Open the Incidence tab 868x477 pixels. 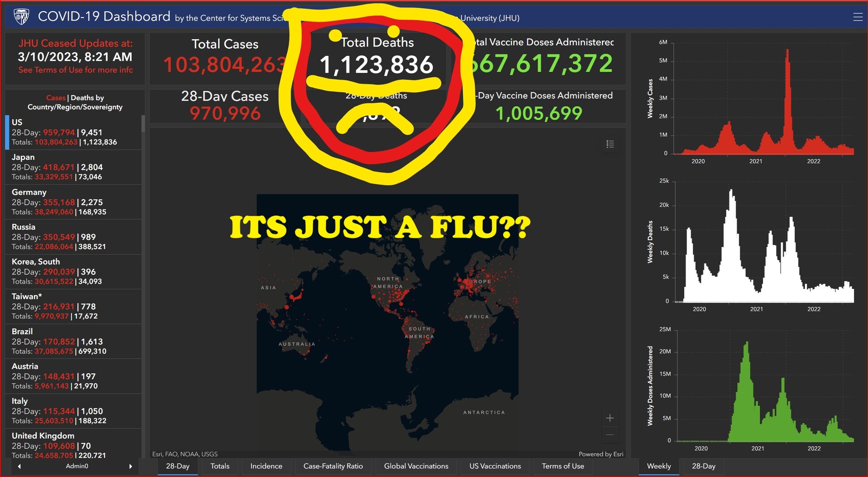click(266, 466)
